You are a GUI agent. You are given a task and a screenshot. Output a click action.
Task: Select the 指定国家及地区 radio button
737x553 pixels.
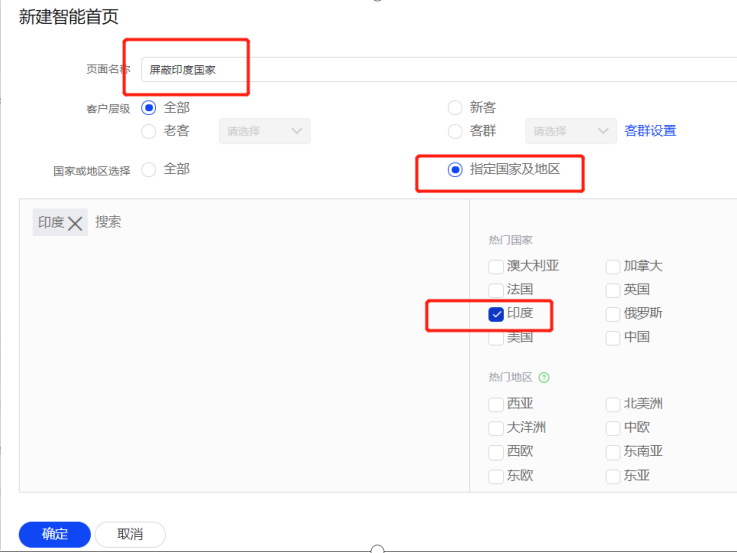(x=455, y=169)
